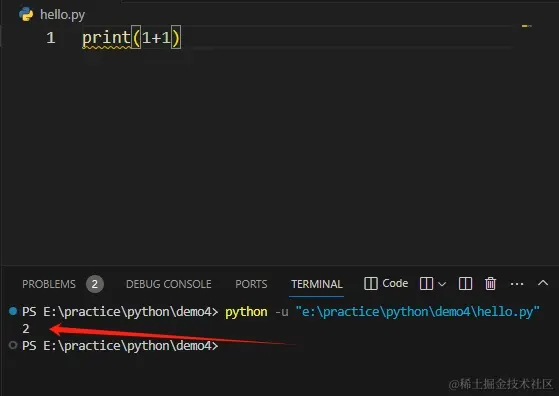Click the grey circle decoration by the last prompt

point(13,345)
